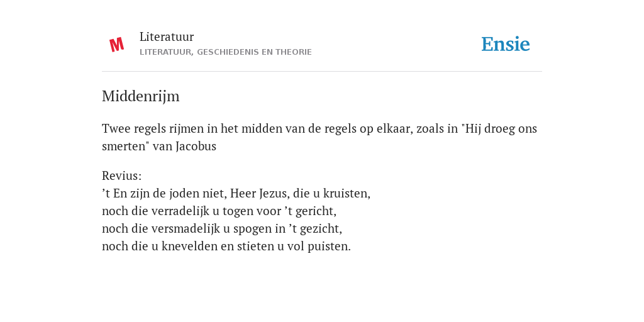This screenshot has height=322, width=644.
Task: Click the Middenrijm heading
Action: click(140, 96)
